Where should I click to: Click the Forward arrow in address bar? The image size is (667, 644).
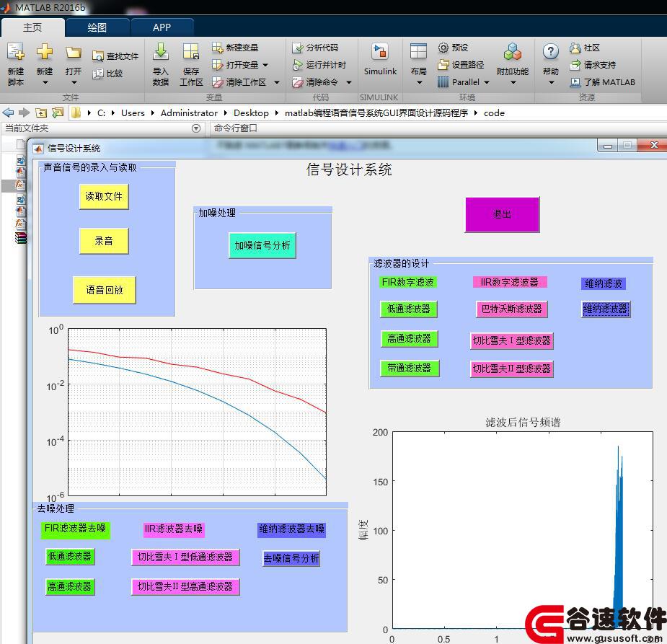[24, 113]
